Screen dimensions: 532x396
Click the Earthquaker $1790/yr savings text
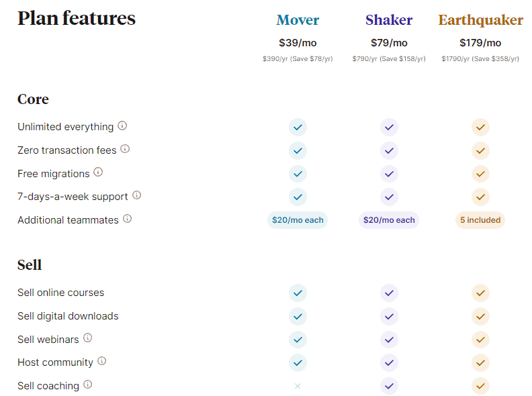[480, 59]
